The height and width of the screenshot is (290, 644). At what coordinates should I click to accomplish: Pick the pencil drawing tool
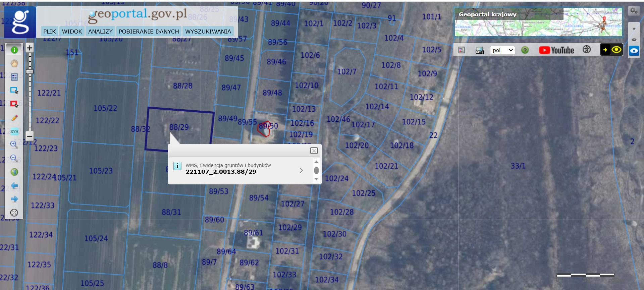(x=14, y=118)
